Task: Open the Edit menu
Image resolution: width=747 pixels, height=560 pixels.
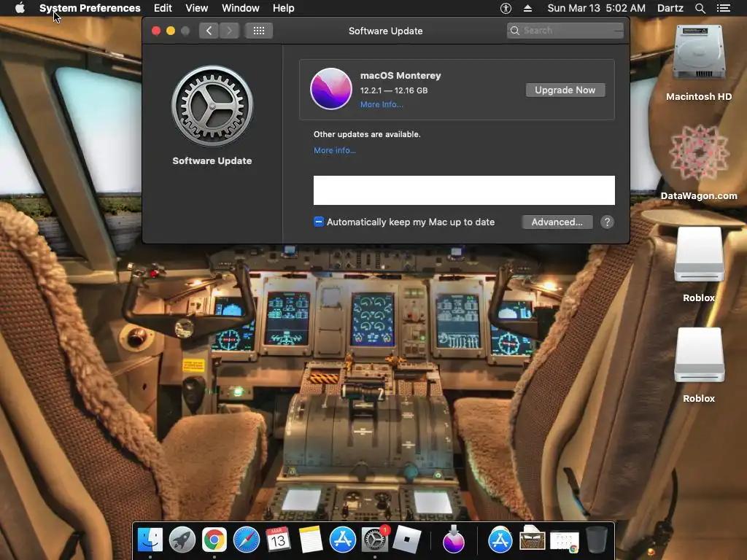Action: click(x=163, y=8)
